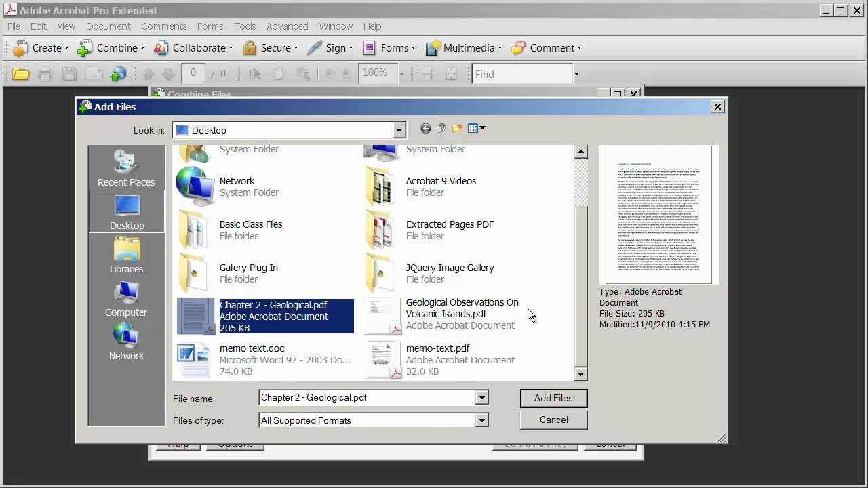868x488 pixels.
Task: Click the Zoom Out minus icon
Action: pyautogui.click(x=330, y=74)
